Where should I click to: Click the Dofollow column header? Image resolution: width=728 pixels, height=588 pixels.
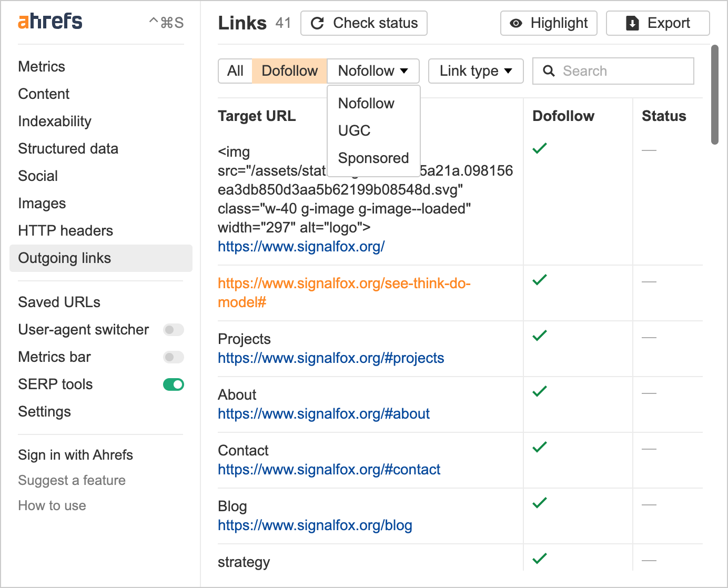(x=563, y=116)
